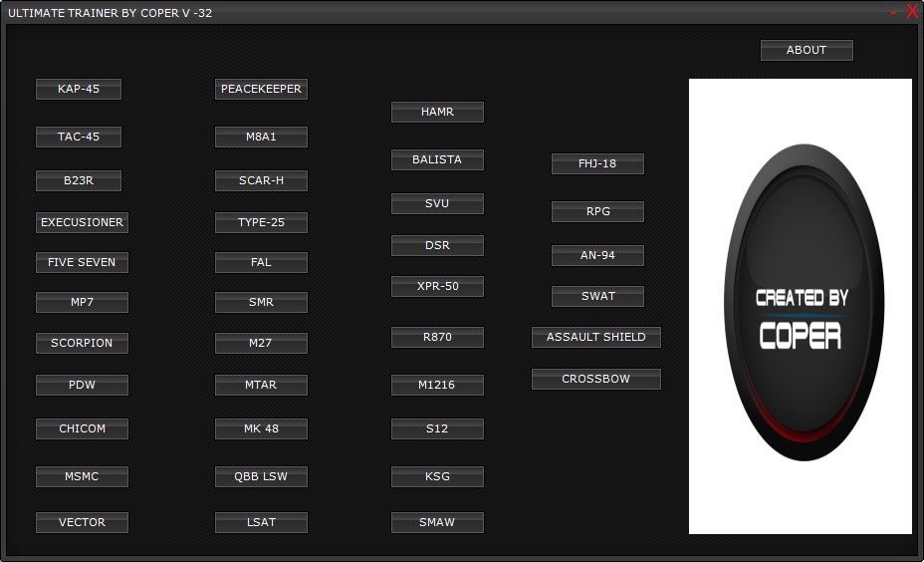The height and width of the screenshot is (562, 924).
Task: Select the QBB LSW weapon
Action: pos(261,476)
